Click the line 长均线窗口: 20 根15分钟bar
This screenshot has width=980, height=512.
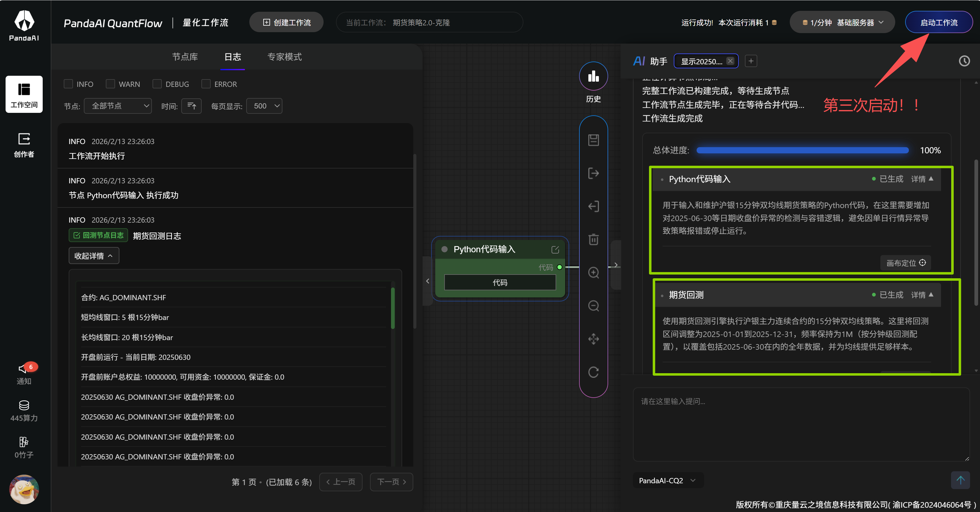(x=127, y=338)
